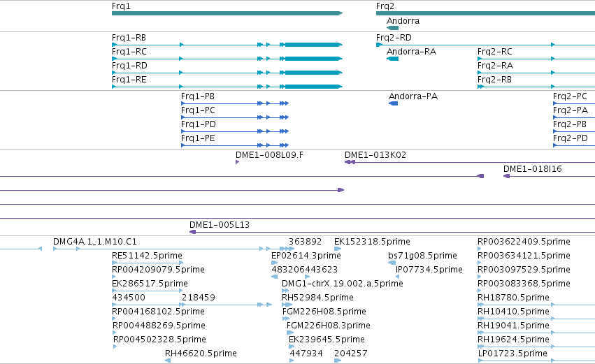
Task: Click feature label 447934
Action: [306, 354]
